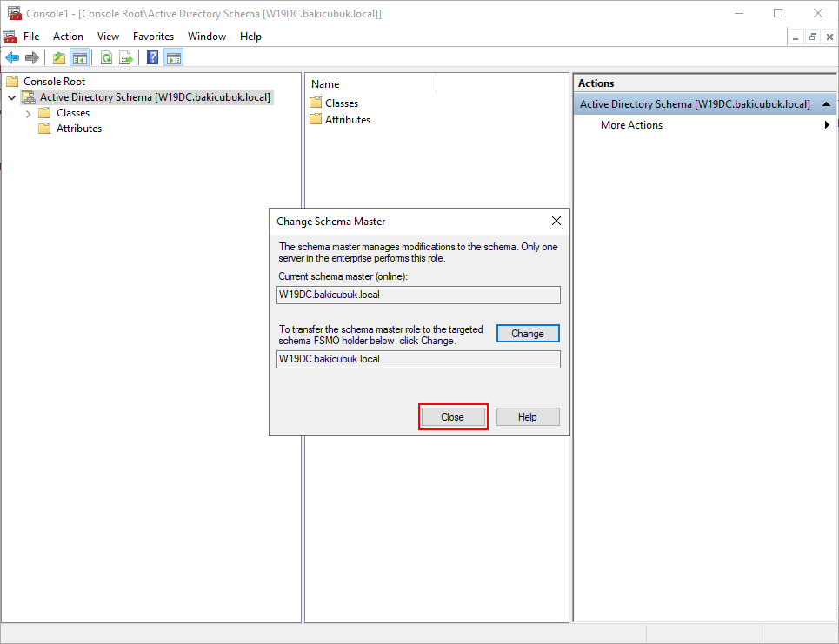Click the blue Back arrow in toolbar
Screen dimensions: 839x644
tap(12, 57)
